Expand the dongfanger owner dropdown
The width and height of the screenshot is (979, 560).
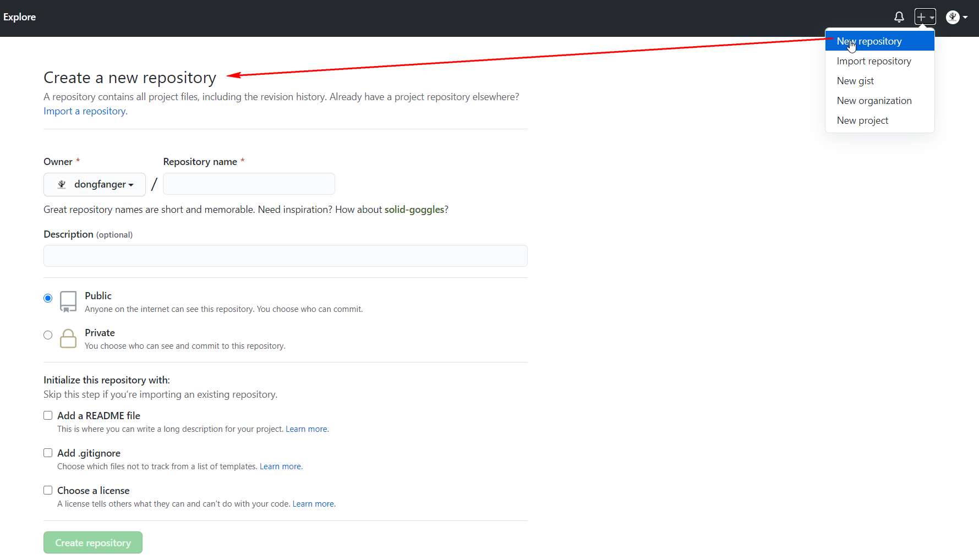pyautogui.click(x=95, y=184)
